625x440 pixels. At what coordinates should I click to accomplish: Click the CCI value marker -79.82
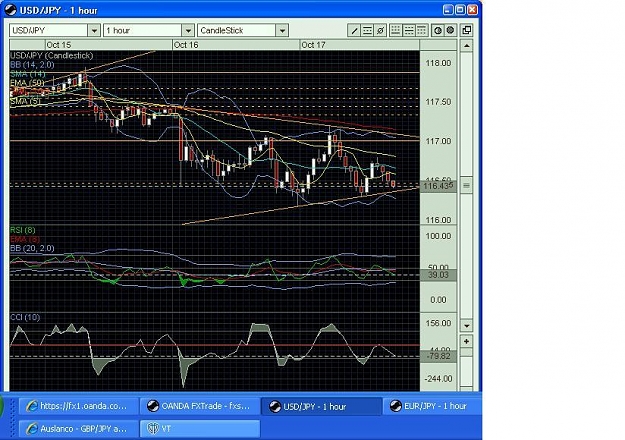click(x=438, y=356)
